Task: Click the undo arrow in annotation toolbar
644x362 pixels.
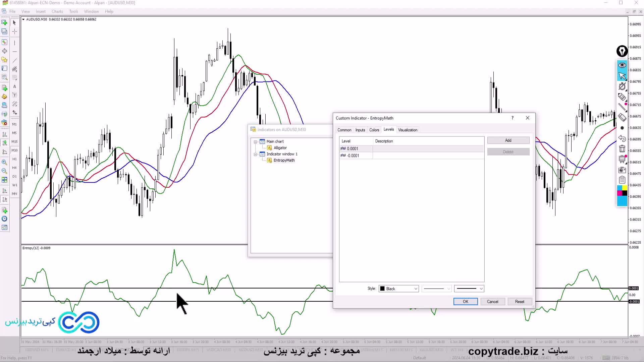Action: tap(622, 138)
